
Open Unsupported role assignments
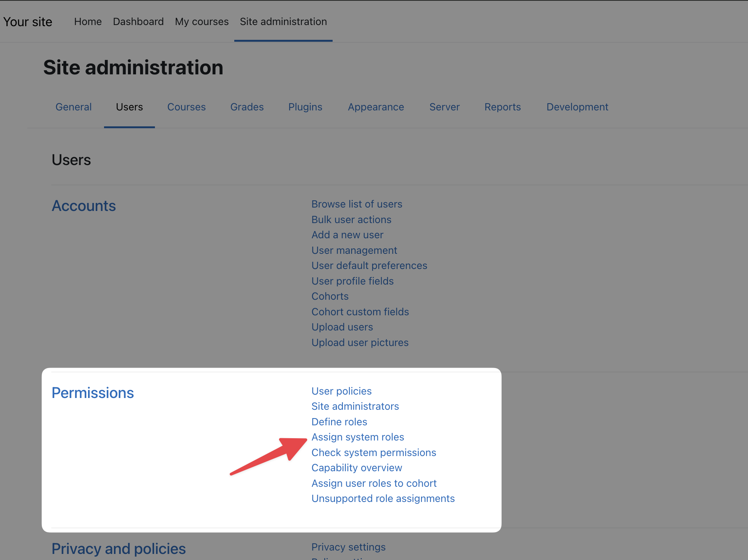[383, 499]
